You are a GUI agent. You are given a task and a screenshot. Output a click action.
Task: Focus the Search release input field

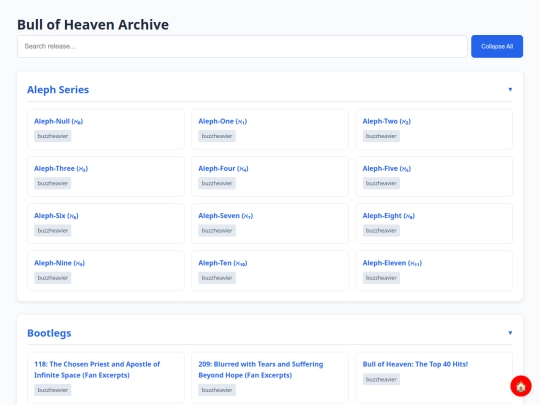tap(242, 46)
